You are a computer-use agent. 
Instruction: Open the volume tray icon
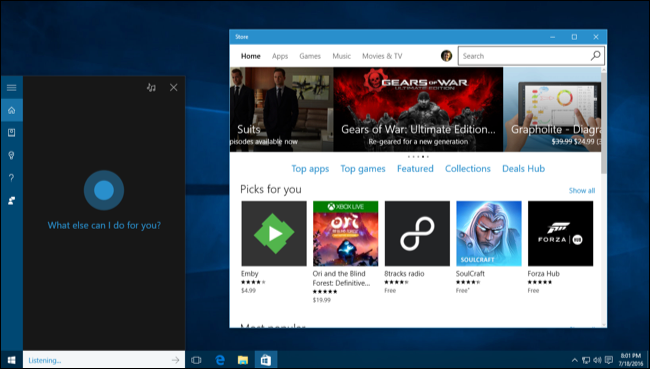click(597, 360)
